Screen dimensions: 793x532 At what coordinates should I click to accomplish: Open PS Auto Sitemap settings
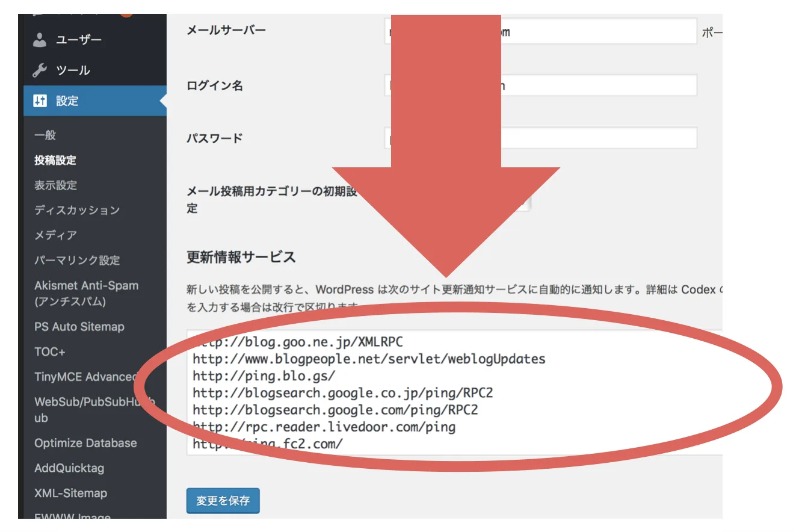[79, 327]
